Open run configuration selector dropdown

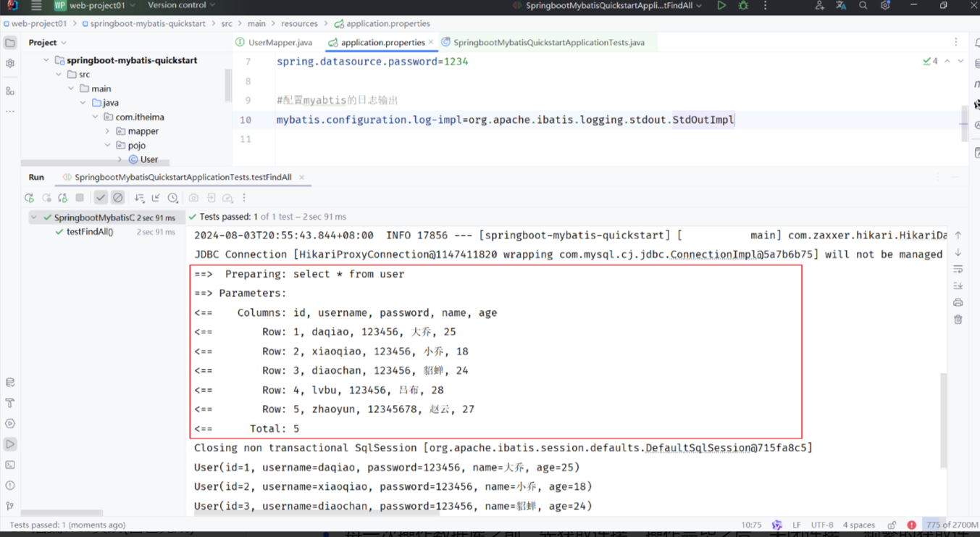click(x=607, y=6)
